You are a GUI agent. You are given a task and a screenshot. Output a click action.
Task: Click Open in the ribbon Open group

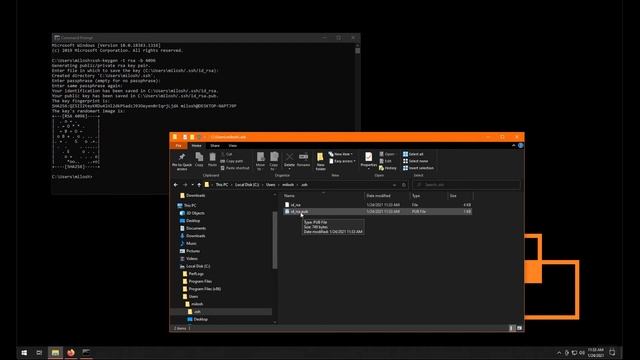(x=387, y=154)
